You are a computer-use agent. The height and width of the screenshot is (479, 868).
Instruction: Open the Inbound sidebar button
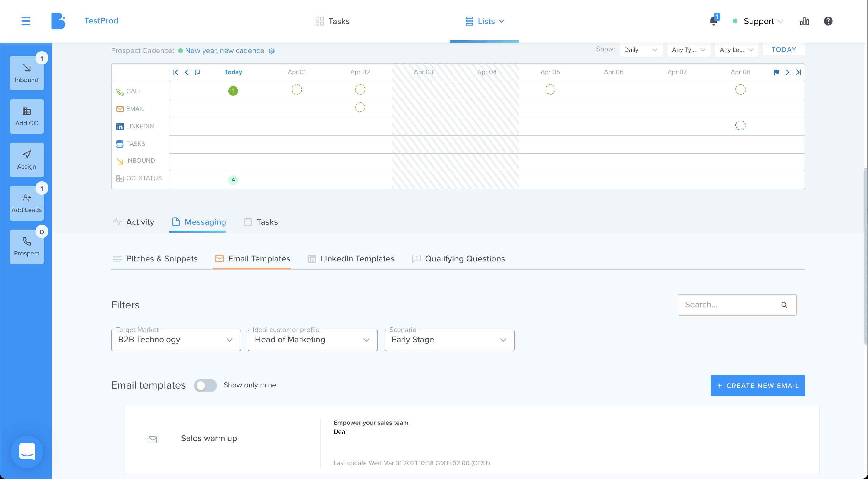point(27,73)
